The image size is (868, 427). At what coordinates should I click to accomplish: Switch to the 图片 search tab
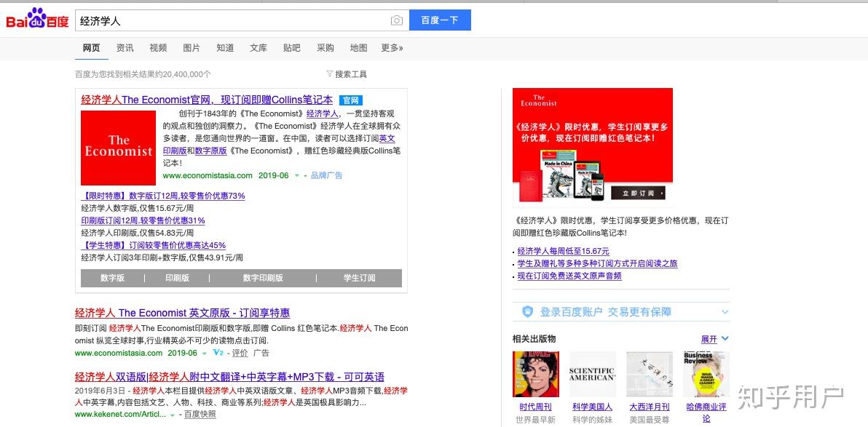(191, 48)
